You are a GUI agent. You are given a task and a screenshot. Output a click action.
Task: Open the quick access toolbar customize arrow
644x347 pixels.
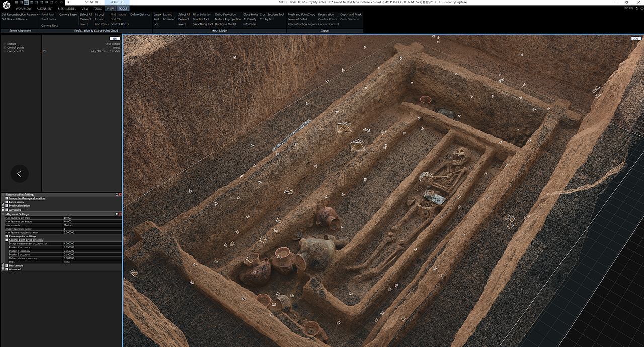tap(68, 2)
